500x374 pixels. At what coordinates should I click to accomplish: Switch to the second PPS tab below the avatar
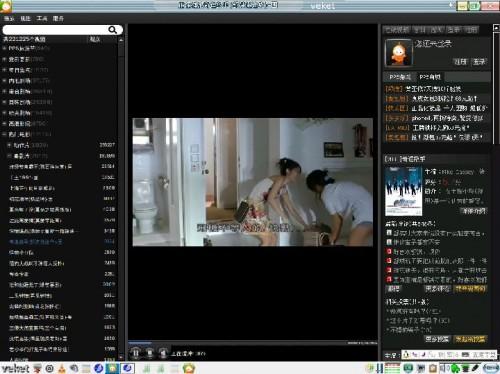coord(430,77)
